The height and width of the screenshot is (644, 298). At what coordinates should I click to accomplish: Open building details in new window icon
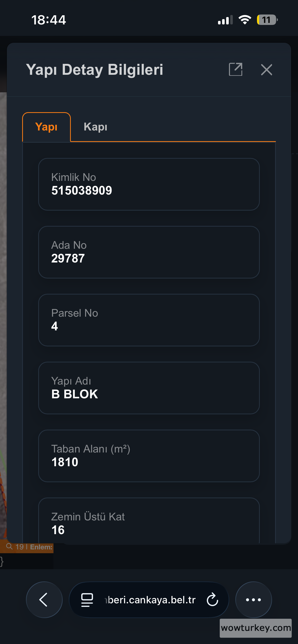(x=236, y=69)
